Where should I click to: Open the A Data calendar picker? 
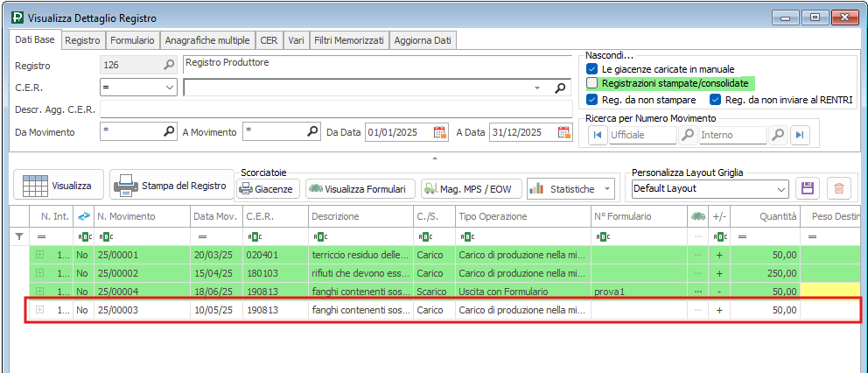point(563,133)
